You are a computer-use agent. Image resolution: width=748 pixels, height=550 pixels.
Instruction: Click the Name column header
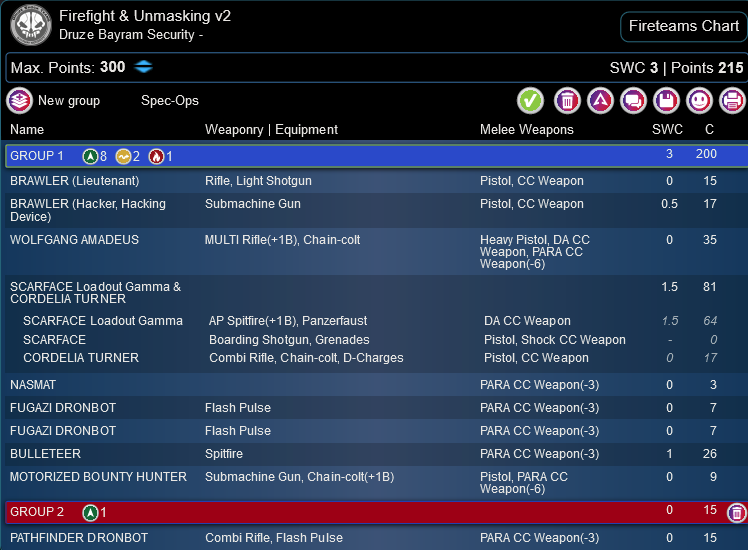coord(27,130)
